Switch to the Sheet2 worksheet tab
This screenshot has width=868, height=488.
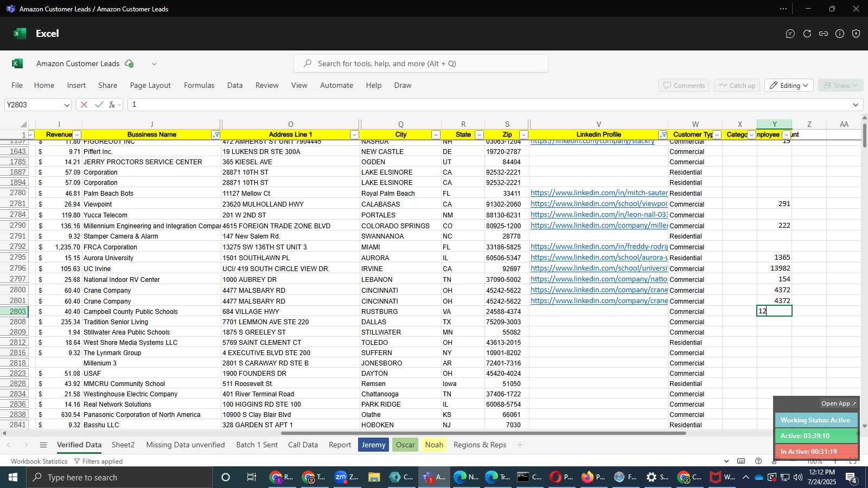coord(123,445)
